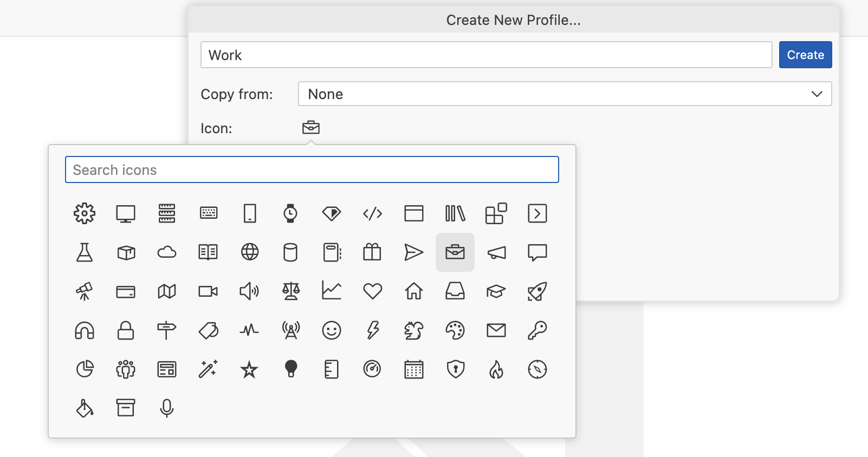Pick the rocket icon

tap(537, 291)
